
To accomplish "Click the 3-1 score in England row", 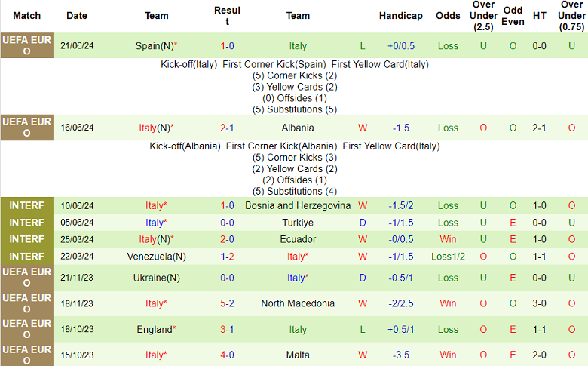I will [x=227, y=329].
